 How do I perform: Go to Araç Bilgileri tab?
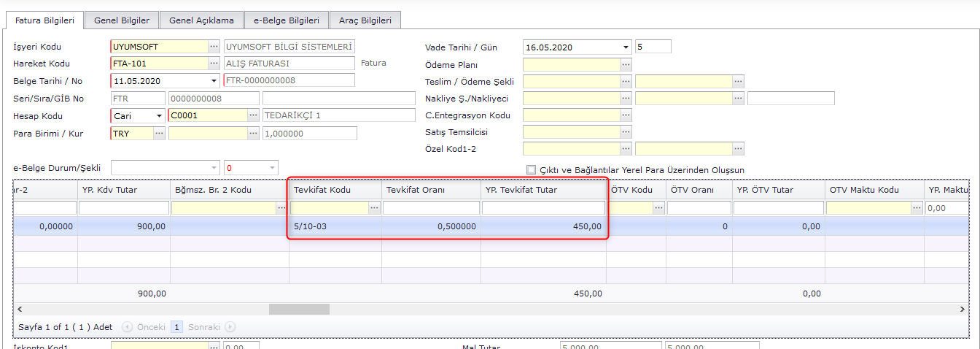click(x=365, y=20)
